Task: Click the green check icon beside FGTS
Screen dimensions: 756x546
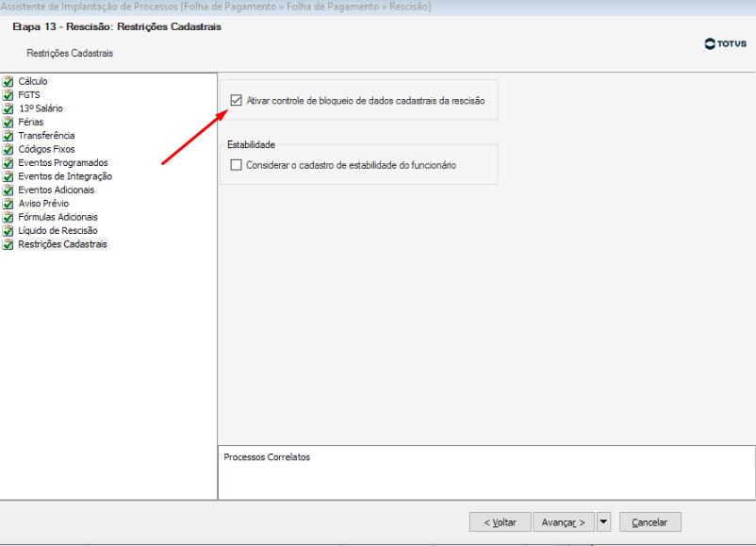Action: coord(8,94)
